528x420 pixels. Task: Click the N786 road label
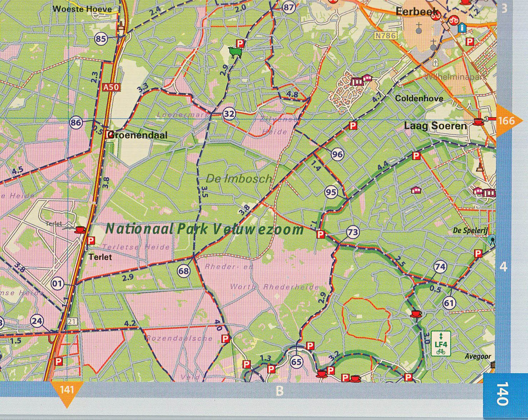(385, 36)
